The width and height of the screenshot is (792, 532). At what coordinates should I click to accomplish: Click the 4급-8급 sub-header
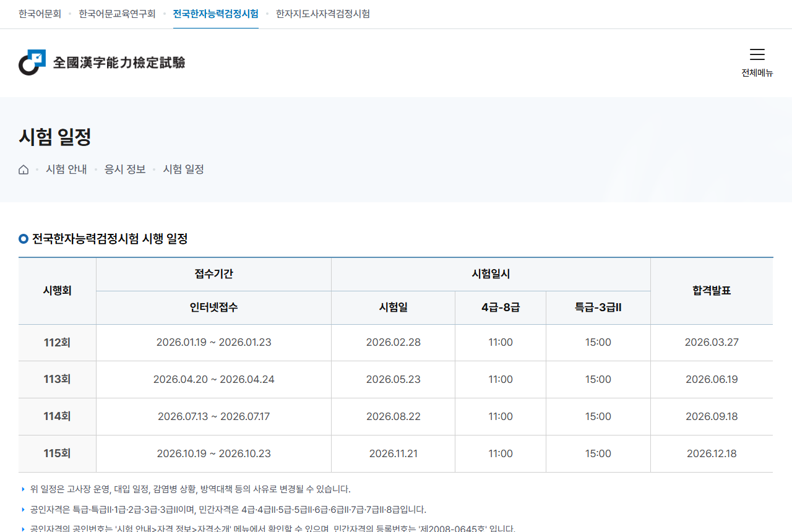501,307
